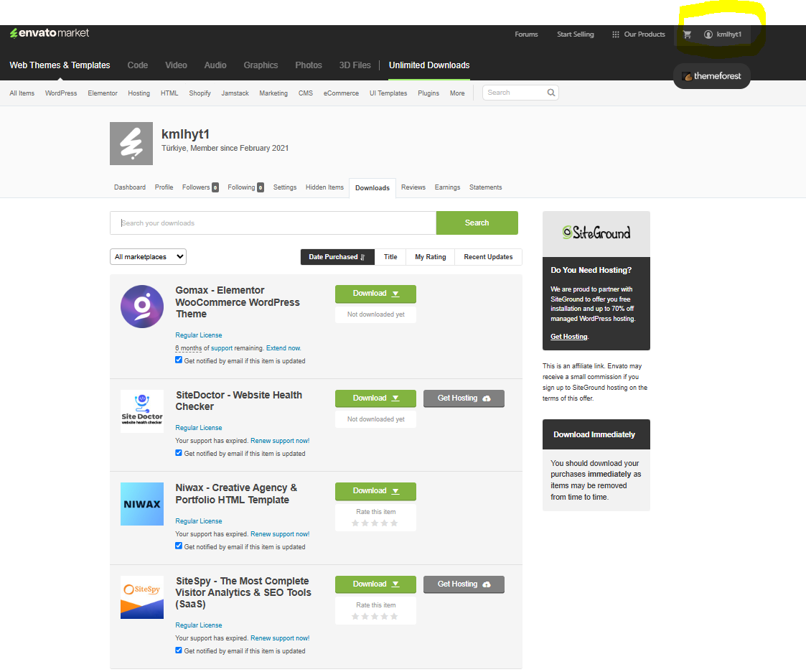Click Renew support now for SiteSpy

click(280, 638)
